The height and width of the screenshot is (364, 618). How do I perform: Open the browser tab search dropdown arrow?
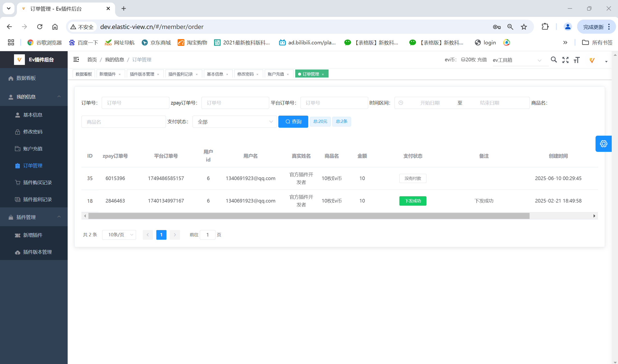[9, 9]
